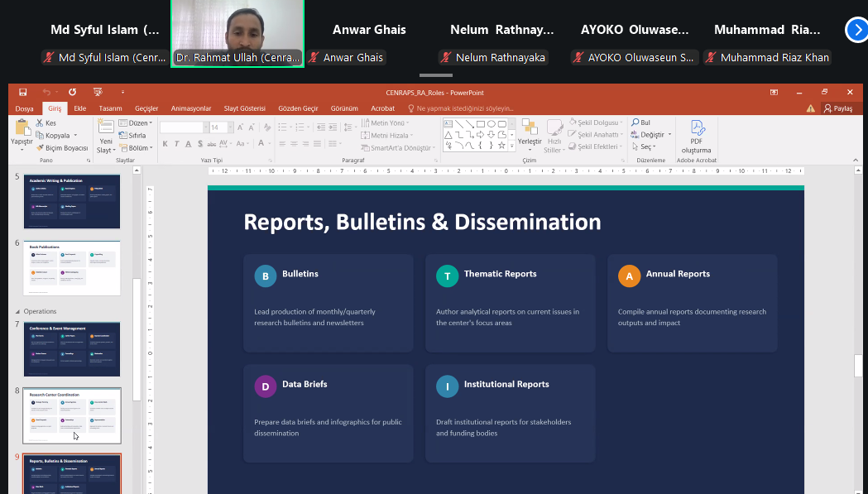Select the triangle shape in shapes gallery
This screenshot has height=494, width=868.
(448, 135)
